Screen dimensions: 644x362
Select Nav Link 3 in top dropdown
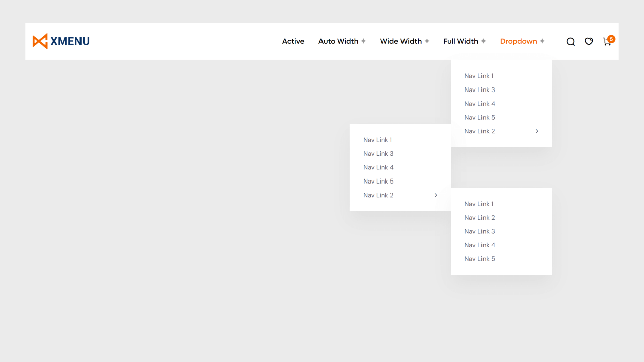click(479, 89)
